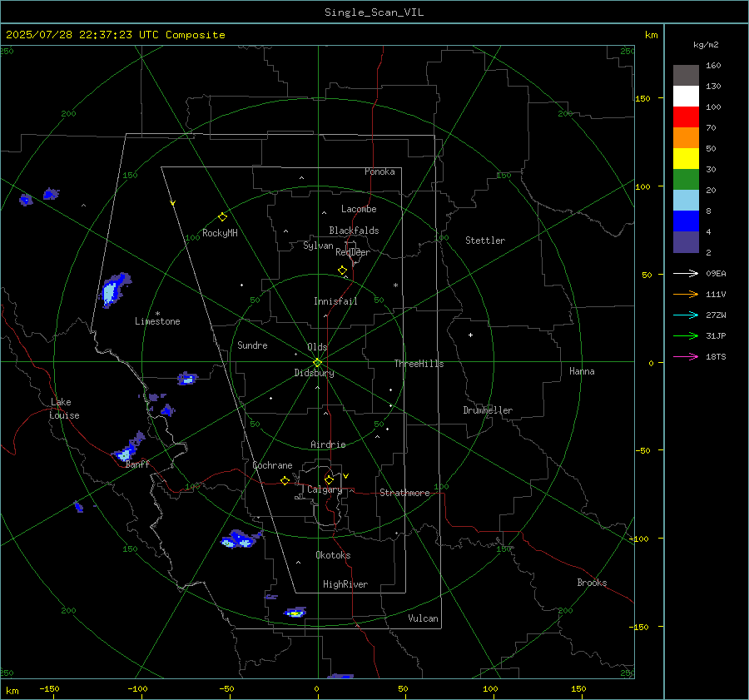Click the white 09EA arrow in the legend
Image resolution: width=749 pixels, height=700 pixels.
point(686,273)
